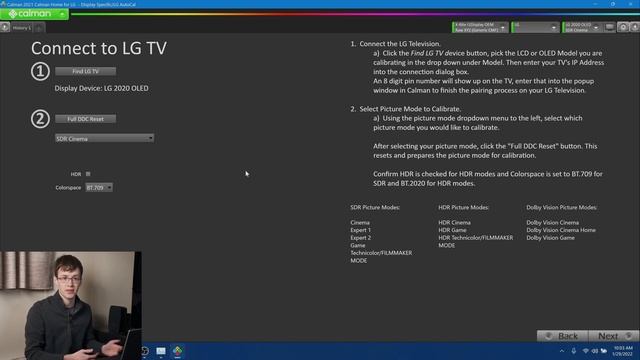Click the 'HDR Cinema' list entry
The width and height of the screenshot is (640, 360).
[454, 222]
